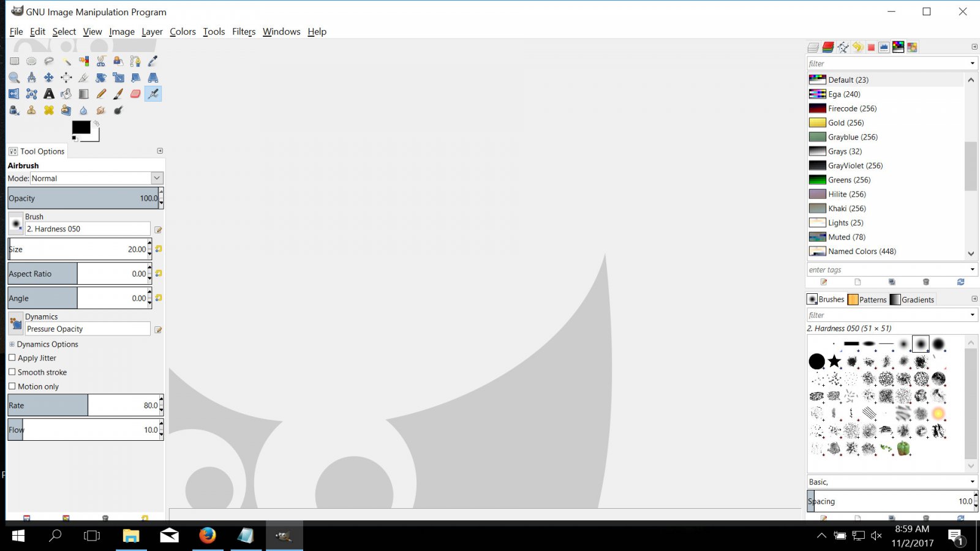980x551 pixels.
Task: Switch to the Undo History tab
Action: coord(858,47)
